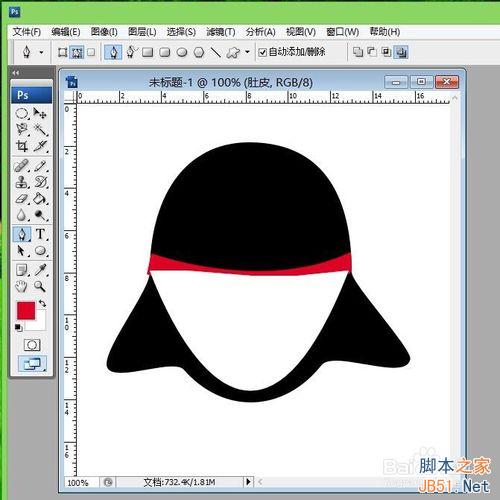Image resolution: width=500 pixels, height=500 pixels.
Task: Select the Eraser tool
Action: [x=22, y=199]
